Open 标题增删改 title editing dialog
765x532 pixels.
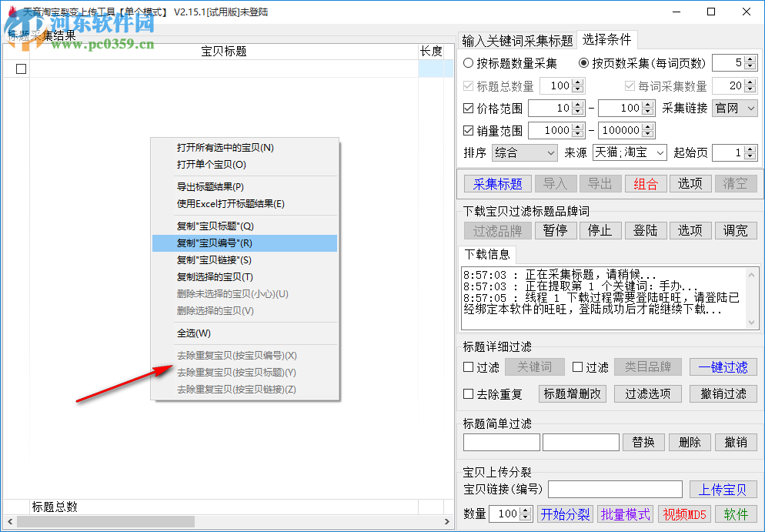tap(572, 393)
